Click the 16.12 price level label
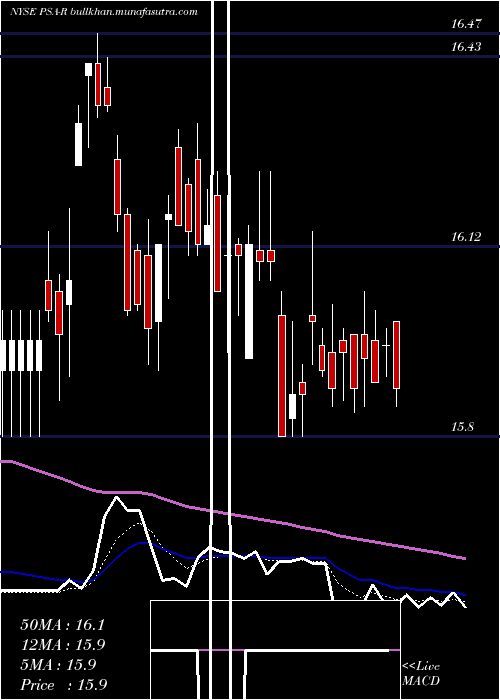The image size is (500, 700). [x=466, y=237]
